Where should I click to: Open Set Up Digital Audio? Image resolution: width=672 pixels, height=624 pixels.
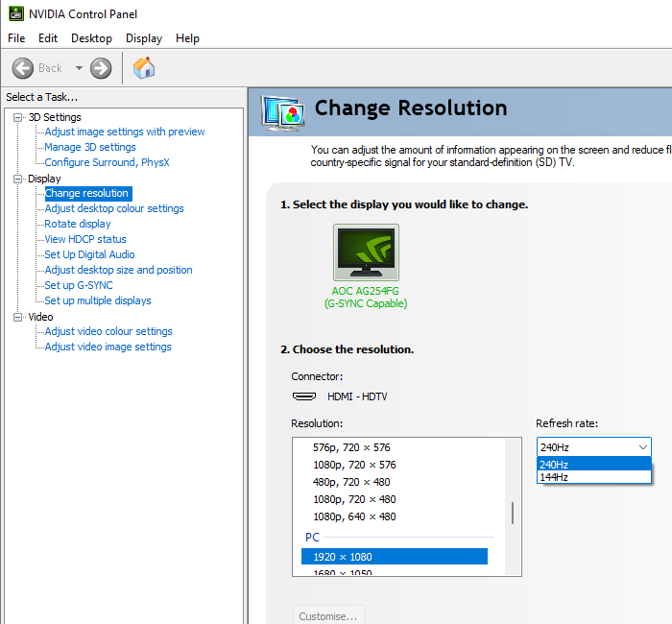pos(89,254)
